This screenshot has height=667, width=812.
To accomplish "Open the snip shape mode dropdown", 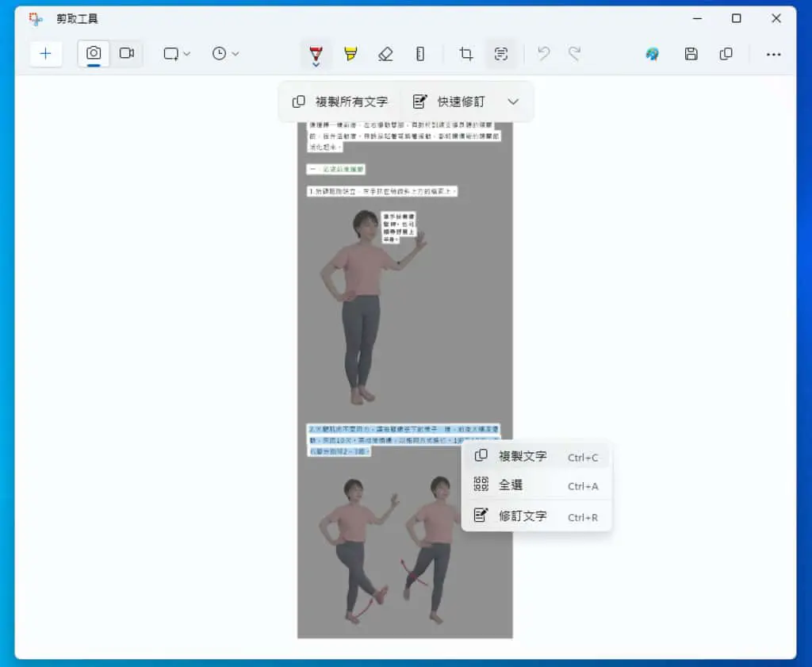I will click(x=177, y=54).
